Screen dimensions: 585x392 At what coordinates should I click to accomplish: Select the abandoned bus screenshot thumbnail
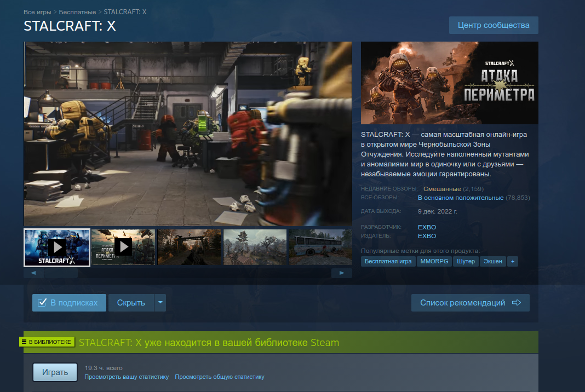(320, 247)
